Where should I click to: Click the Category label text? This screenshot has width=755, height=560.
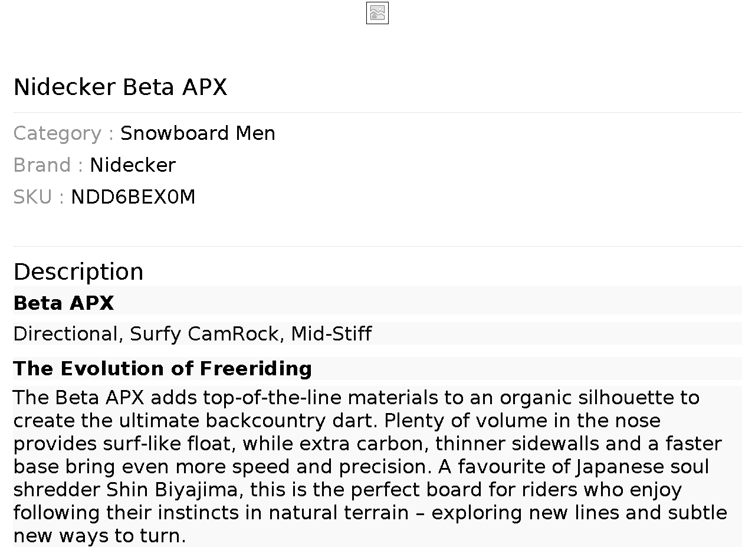[57, 133]
